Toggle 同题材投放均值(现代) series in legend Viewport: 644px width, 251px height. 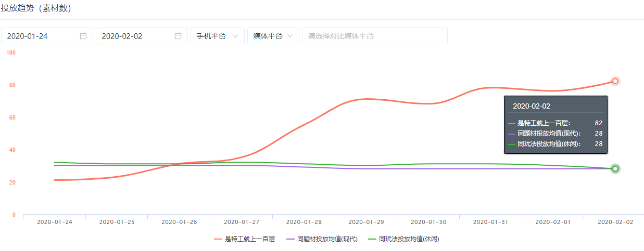327,239
